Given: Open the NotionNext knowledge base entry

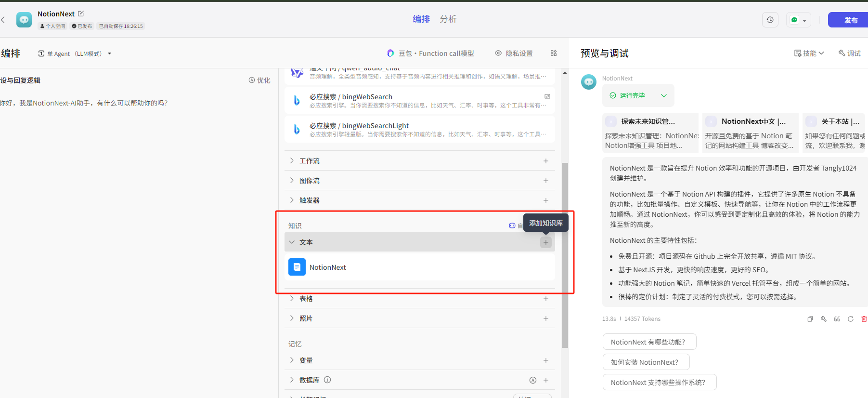Looking at the screenshot, I should (419, 267).
